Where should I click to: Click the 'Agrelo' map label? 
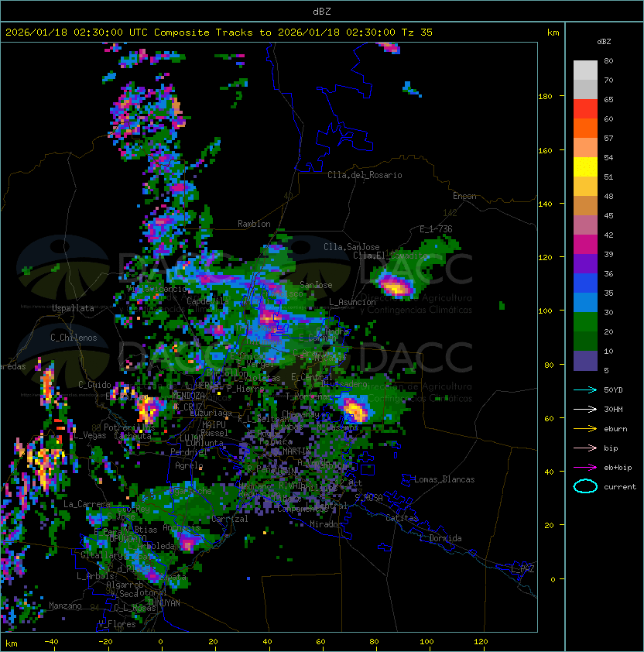[189, 465]
